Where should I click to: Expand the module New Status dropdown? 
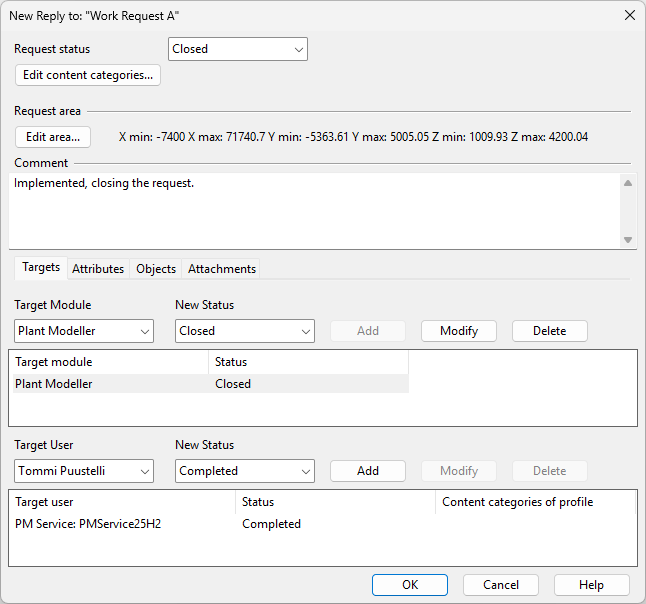coord(245,331)
